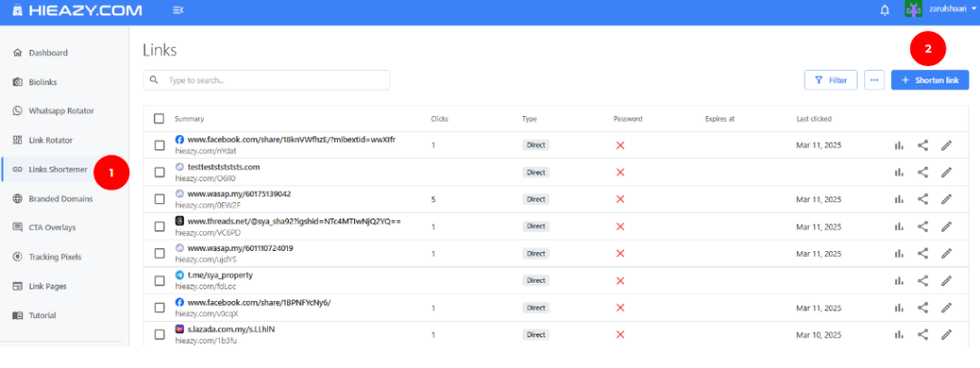Tick the select-all checkbox in table header
980x368 pixels.
pyautogui.click(x=159, y=118)
